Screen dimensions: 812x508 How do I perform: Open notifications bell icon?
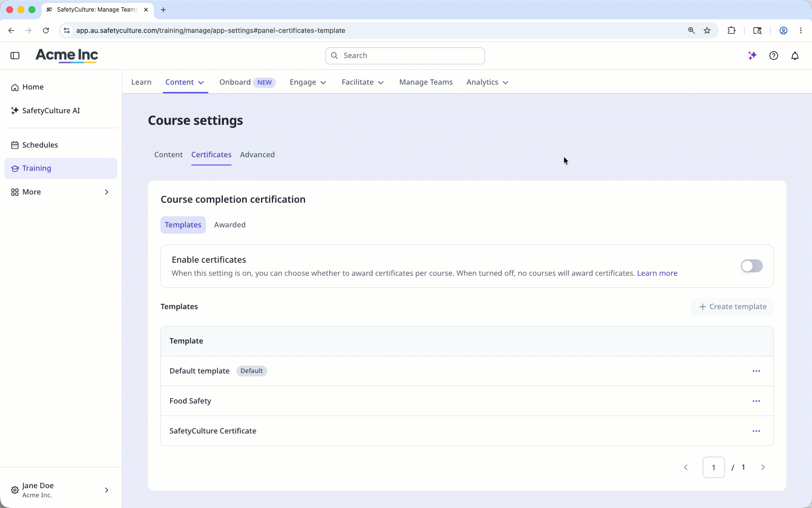pos(795,56)
